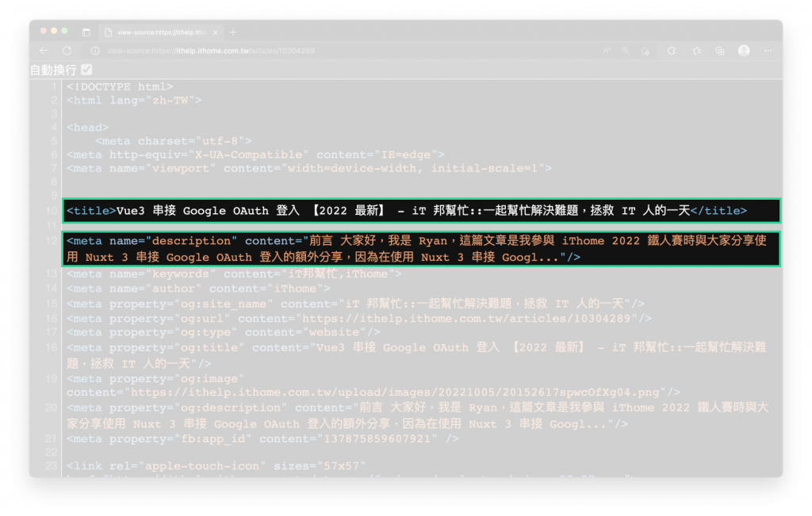Screen dimensions: 812x516
Task: Click the meta author iThome line
Action: [x=198, y=289]
